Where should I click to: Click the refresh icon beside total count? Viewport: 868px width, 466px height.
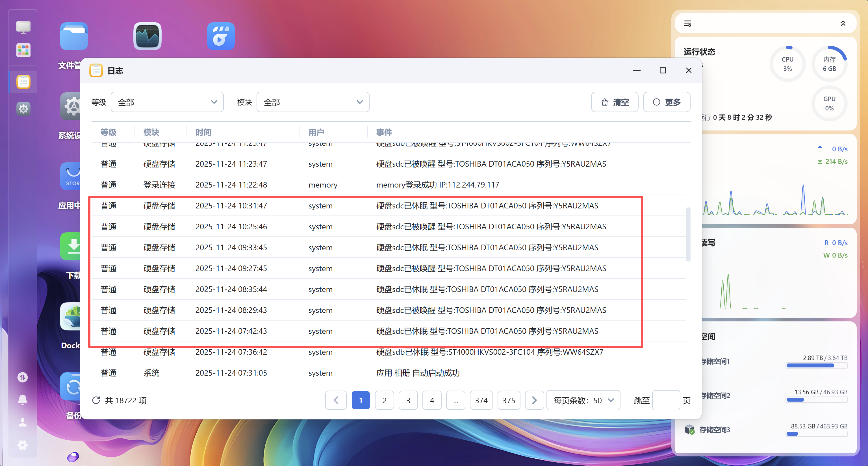click(x=96, y=400)
